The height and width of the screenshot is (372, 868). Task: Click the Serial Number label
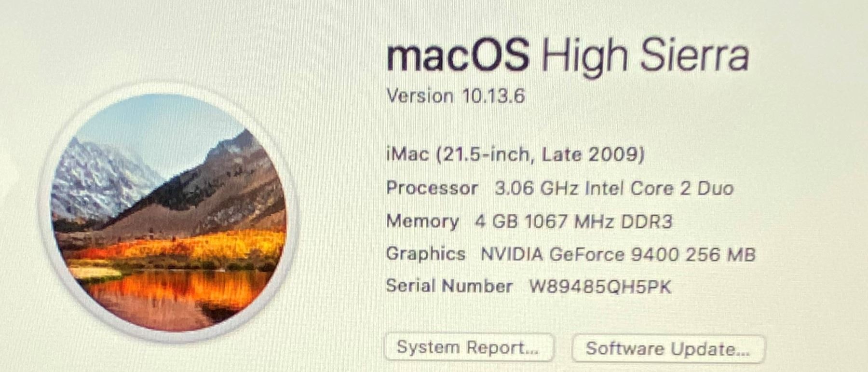tap(449, 286)
